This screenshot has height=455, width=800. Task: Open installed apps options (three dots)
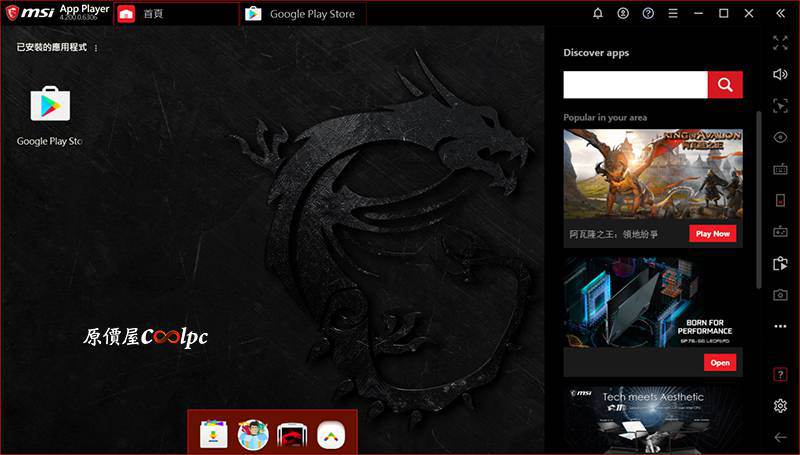[96, 48]
